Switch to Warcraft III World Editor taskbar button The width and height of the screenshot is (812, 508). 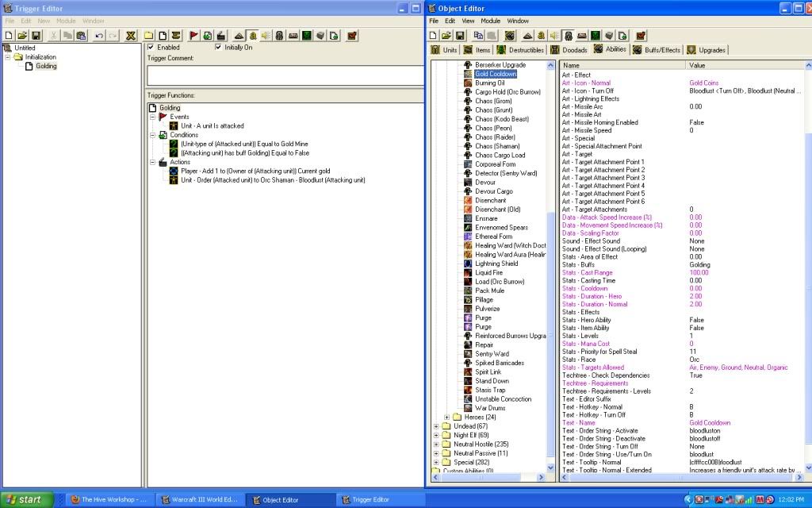pyautogui.click(x=199, y=500)
